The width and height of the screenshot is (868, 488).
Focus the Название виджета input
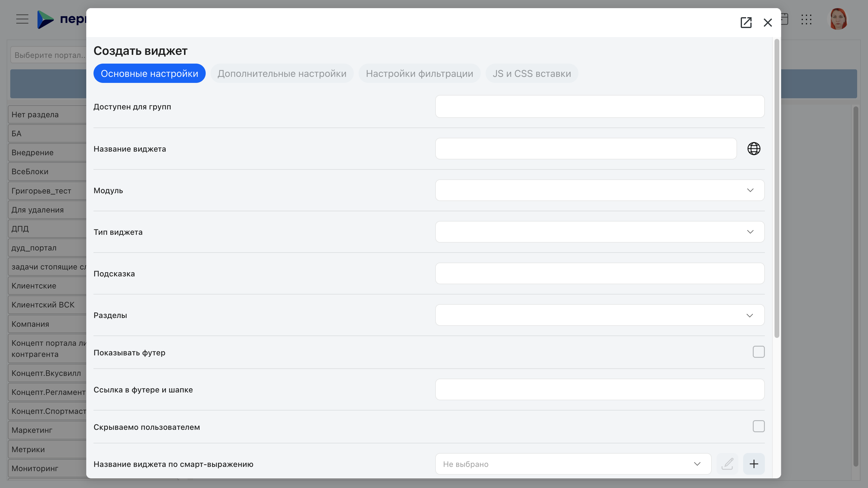586,149
